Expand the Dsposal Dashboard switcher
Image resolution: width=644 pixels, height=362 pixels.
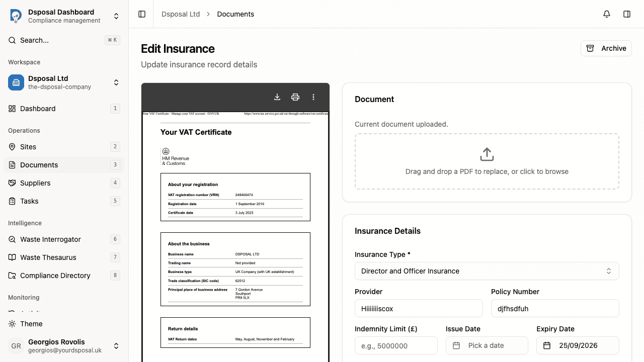pyautogui.click(x=116, y=16)
